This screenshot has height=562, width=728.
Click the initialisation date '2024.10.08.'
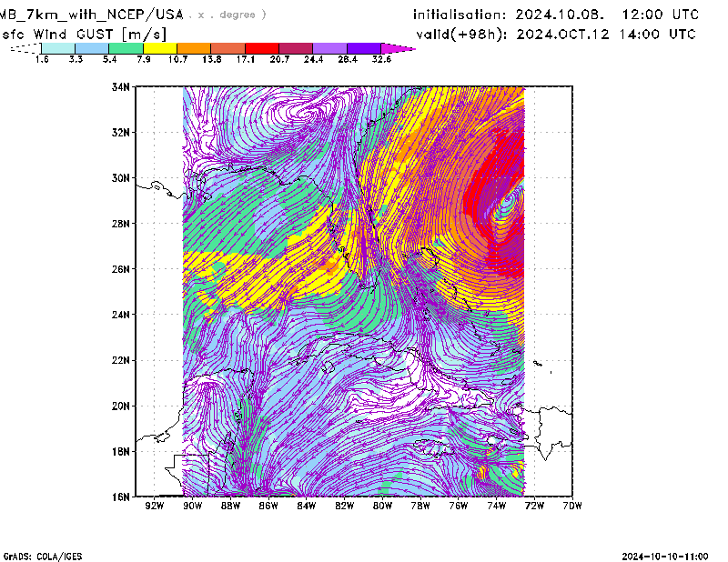(560, 15)
